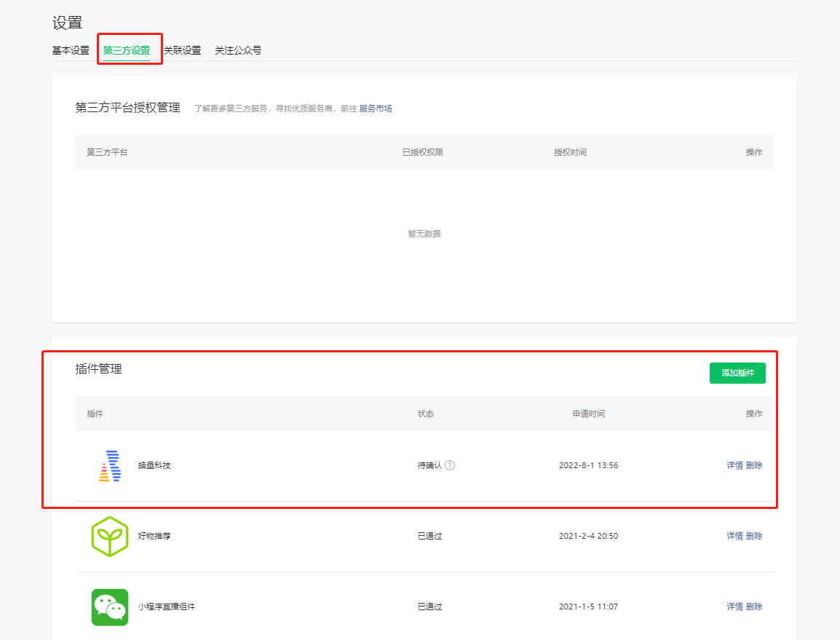Screen dimensions: 840x640
Task: Click the WeChat 小程序直播组件 plugin icon
Action: (109, 607)
